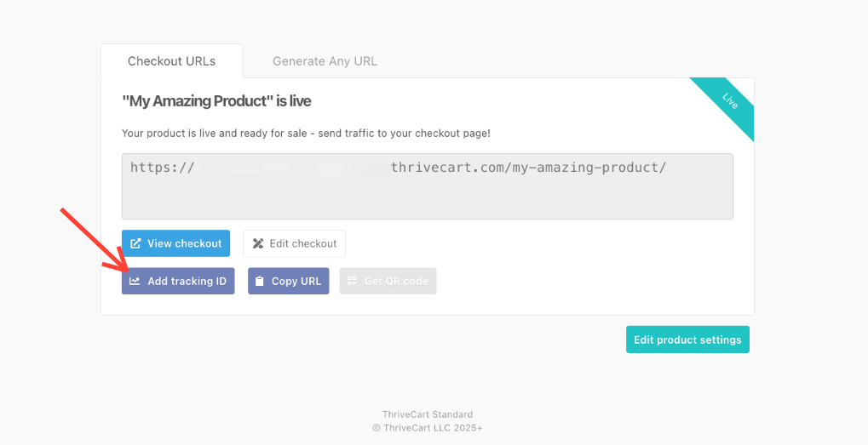
Task: Switch to the Checkout URLs tab
Action: (x=171, y=61)
